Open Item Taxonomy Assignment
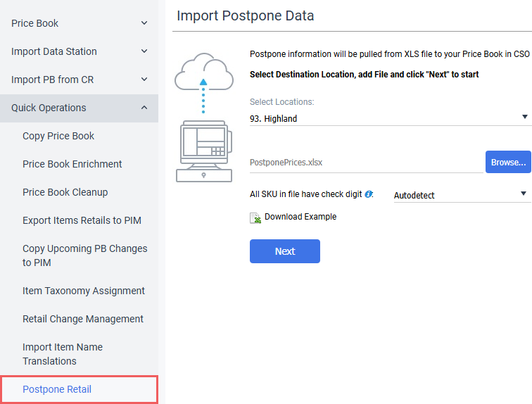 pos(84,291)
